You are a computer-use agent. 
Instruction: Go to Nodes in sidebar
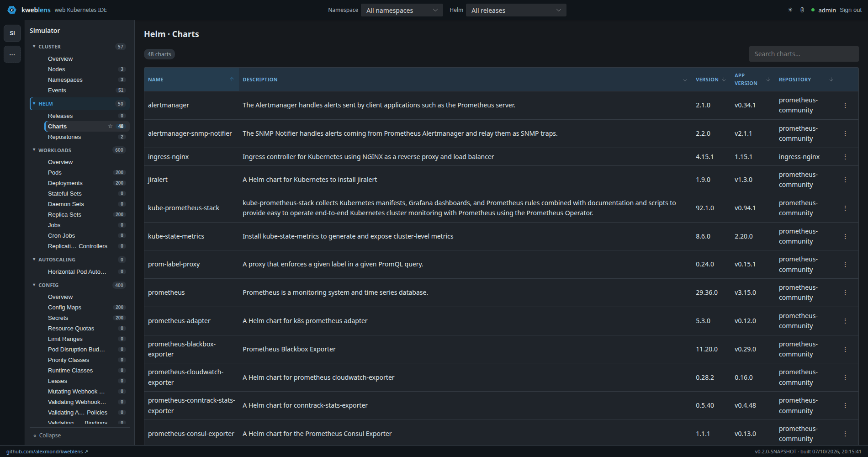click(x=86, y=69)
